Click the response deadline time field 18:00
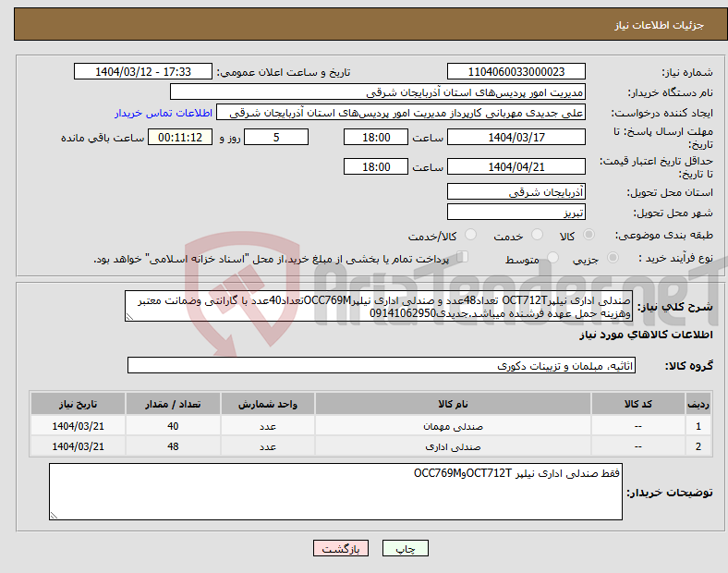 click(x=376, y=137)
